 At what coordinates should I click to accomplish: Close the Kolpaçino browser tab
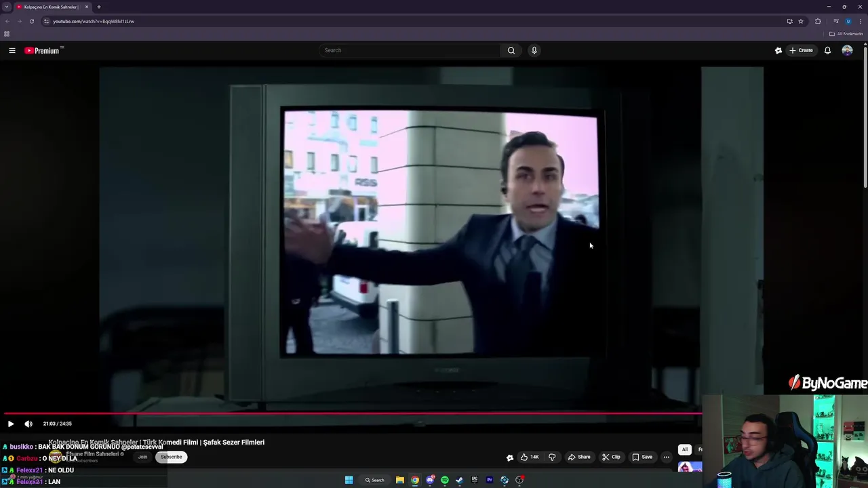[x=87, y=7]
